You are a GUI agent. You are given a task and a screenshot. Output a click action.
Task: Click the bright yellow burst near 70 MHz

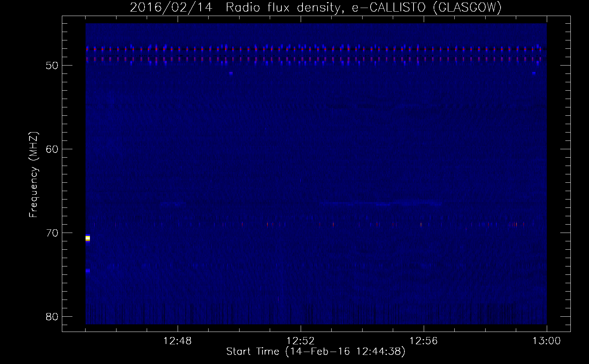point(87,238)
